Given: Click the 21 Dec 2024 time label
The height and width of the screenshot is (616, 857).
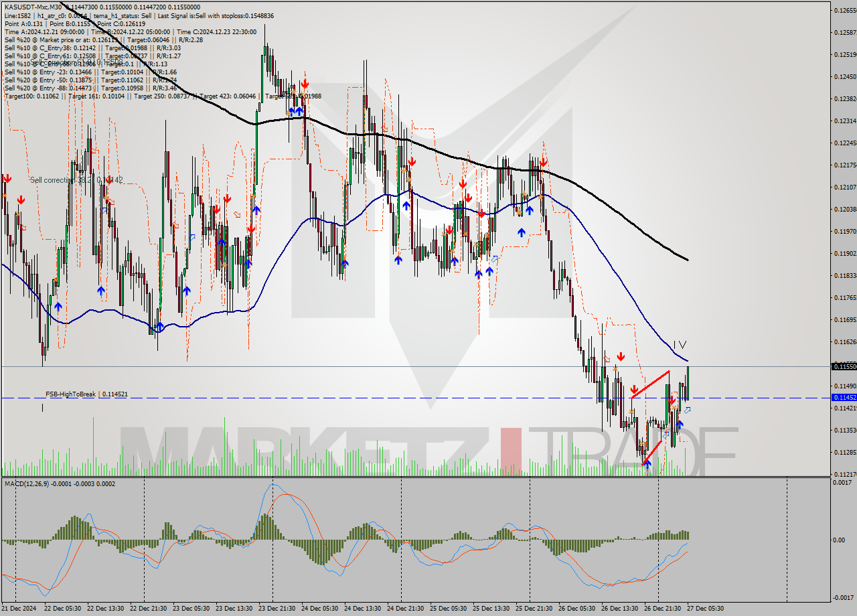Looking at the screenshot, I should pyautogui.click(x=20, y=609).
